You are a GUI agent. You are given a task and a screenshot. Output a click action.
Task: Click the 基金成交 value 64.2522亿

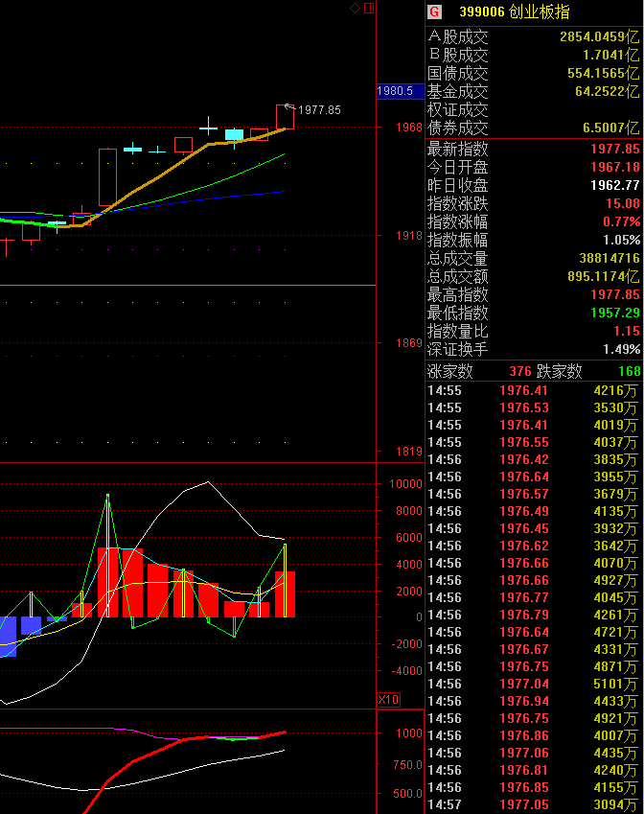[608, 91]
